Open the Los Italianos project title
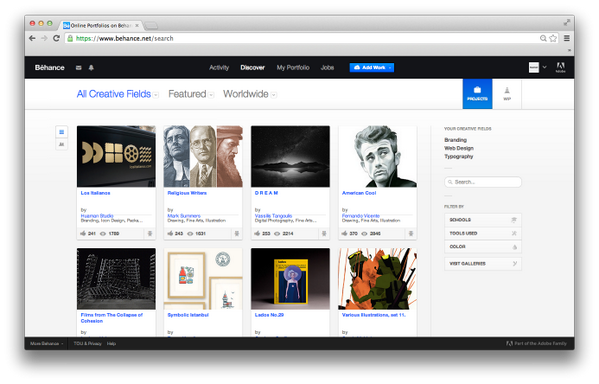The image size is (599, 384). [x=96, y=193]
